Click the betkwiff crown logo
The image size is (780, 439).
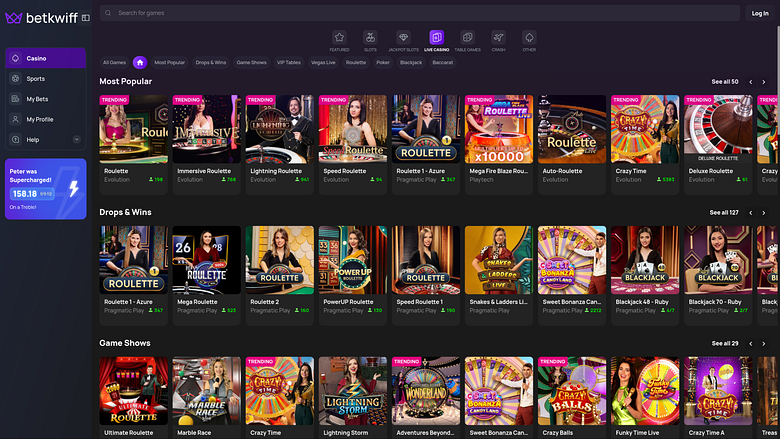pyautogui.click(x=13, y=18)
